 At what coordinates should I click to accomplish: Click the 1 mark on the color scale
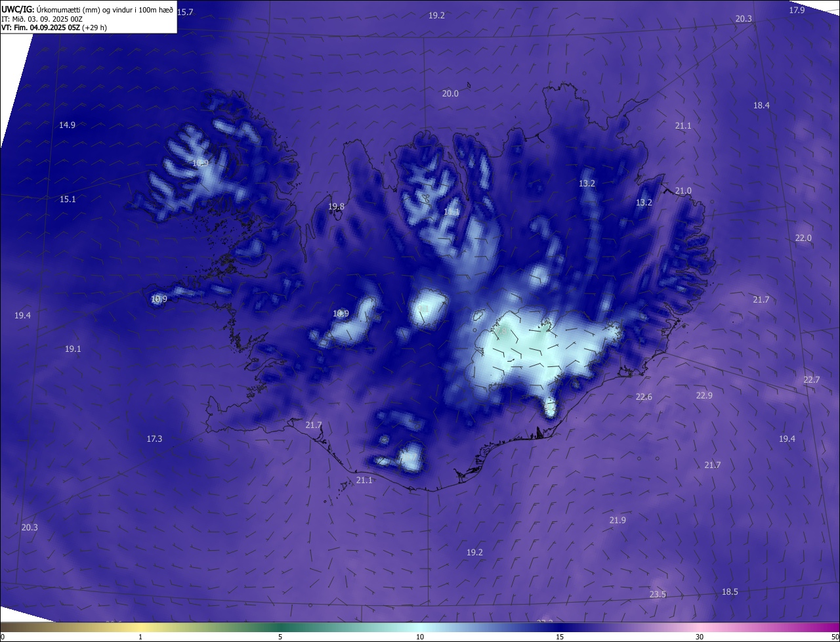coord(140,637)
